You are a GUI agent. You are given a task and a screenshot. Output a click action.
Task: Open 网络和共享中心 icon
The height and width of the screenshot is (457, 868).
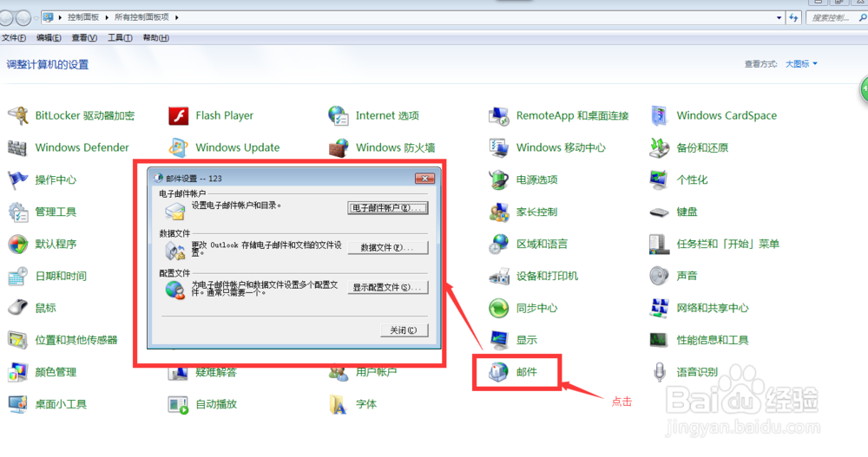point(659,308)
